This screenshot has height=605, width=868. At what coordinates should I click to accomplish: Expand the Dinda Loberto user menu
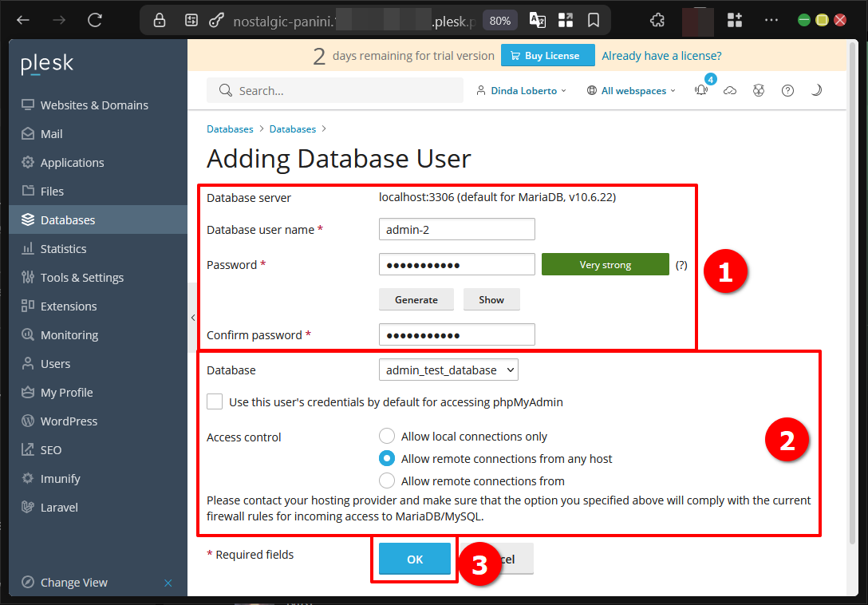pyautogui.click(x=521, y=91)
